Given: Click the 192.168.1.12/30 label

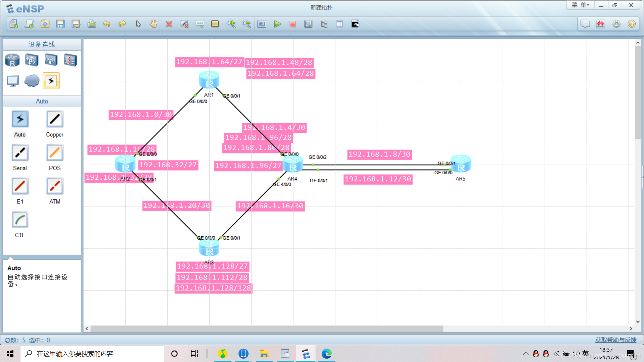Looking at the screenshot, I should (378, 179).
